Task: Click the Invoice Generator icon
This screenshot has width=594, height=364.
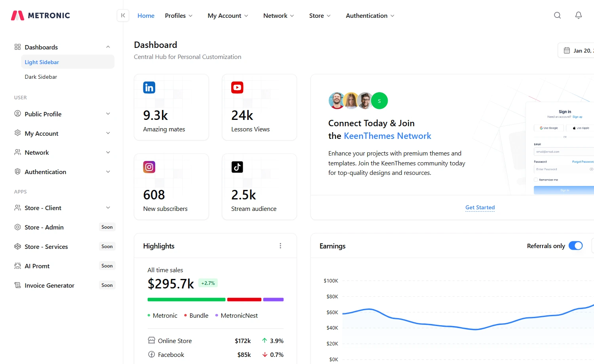Action: point(17,285)
